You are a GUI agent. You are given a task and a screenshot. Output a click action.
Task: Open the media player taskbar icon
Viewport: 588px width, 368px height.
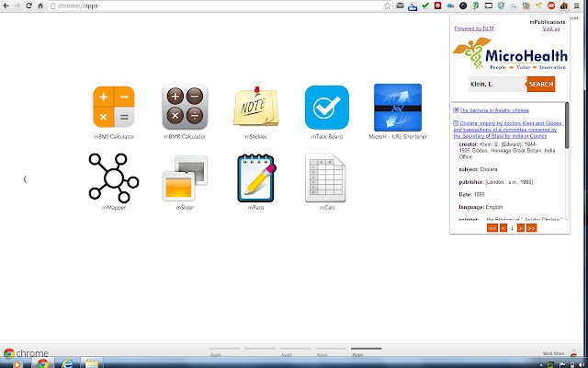tap(17, 363)
